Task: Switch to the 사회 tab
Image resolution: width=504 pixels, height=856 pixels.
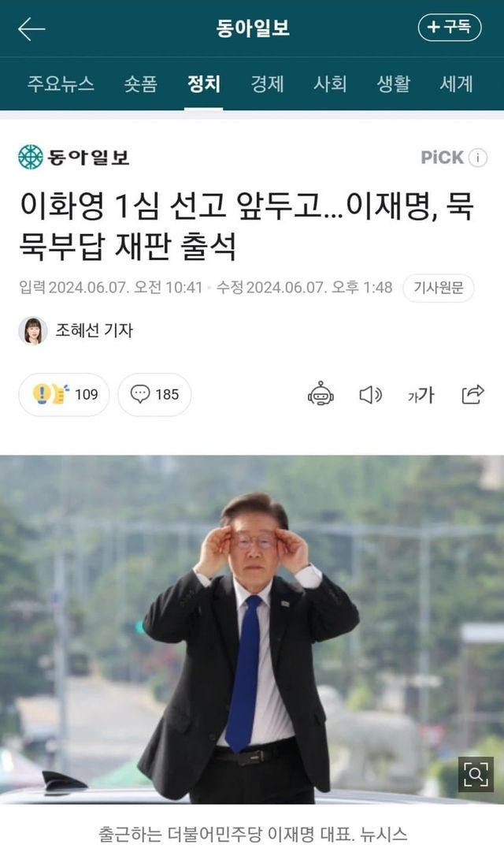Action: [330, 84]
